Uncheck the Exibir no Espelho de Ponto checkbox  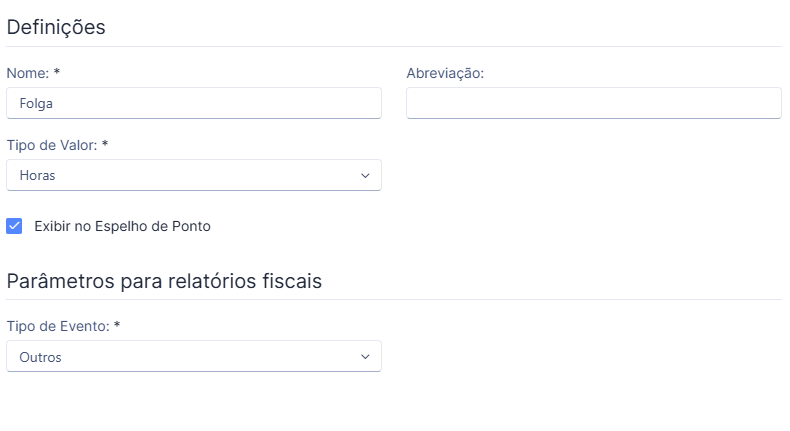click(14, 226)
